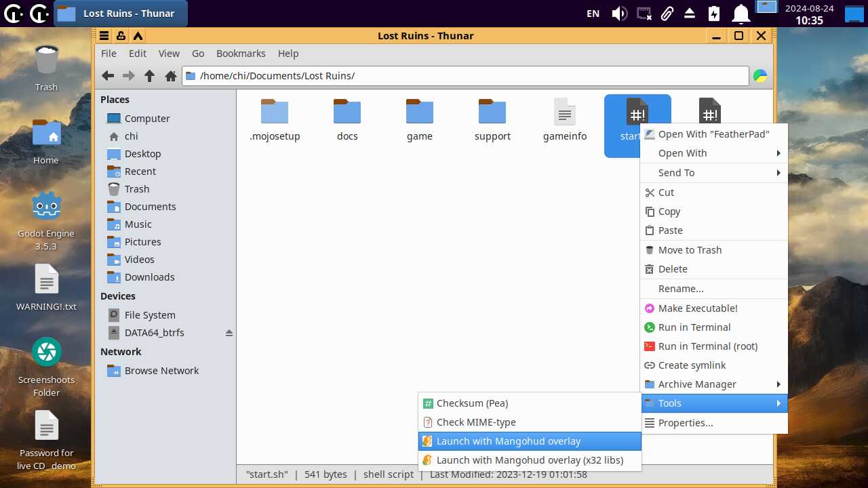This screenshot has height=488, width=868.
Task: Open Documents in the Places sidebar
Action: 165,207
